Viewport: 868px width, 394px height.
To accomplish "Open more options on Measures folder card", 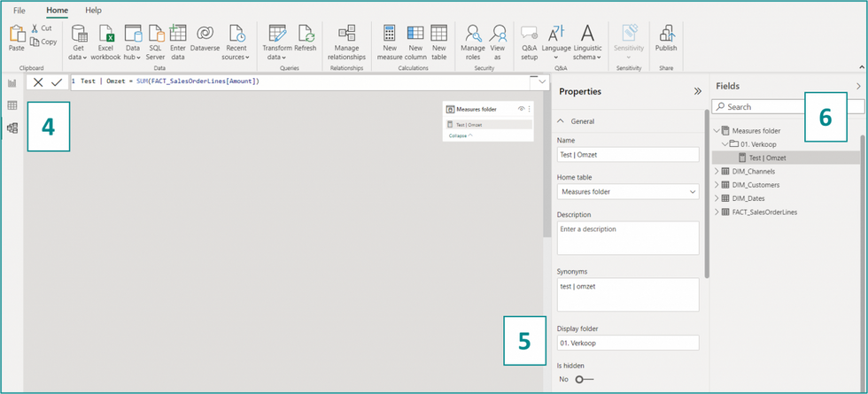I will tap(530, 109).
